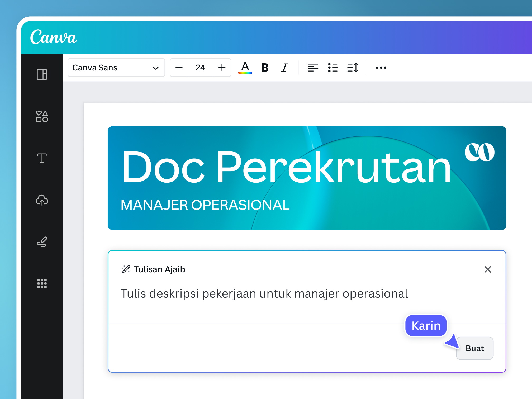
Task: Click the Tulisan Ajaib magic wand icon
Action: (126, 269)
